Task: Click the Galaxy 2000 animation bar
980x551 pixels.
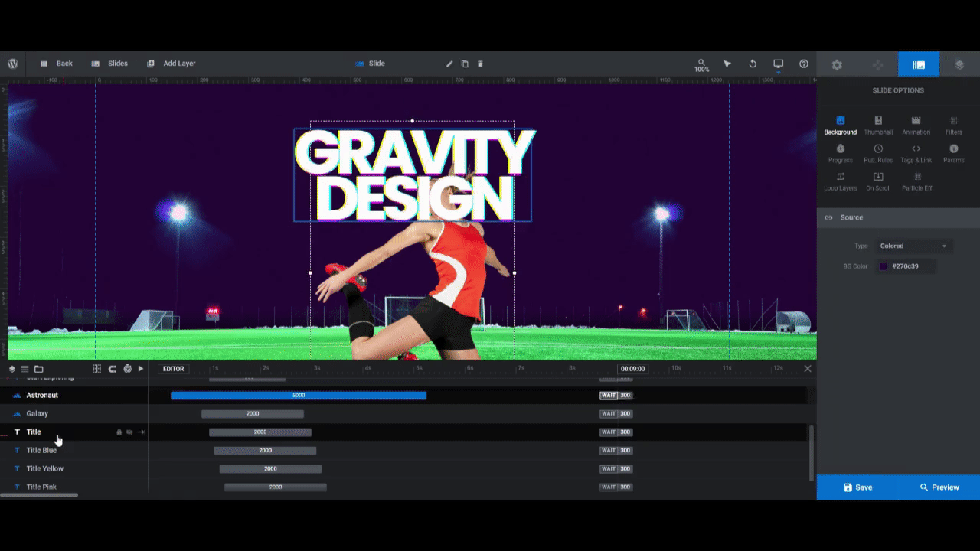Action: (x=253, y=414)
